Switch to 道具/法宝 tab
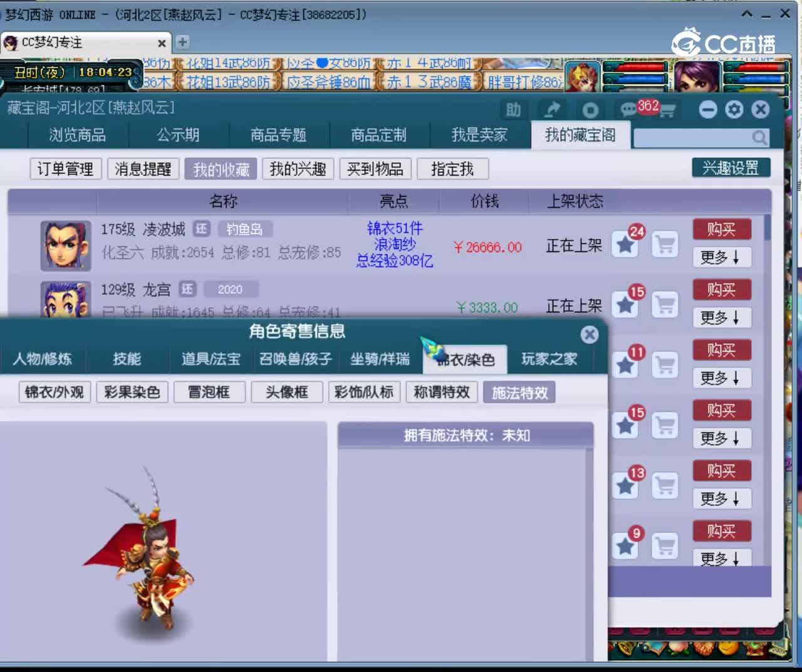 [211, 359]
